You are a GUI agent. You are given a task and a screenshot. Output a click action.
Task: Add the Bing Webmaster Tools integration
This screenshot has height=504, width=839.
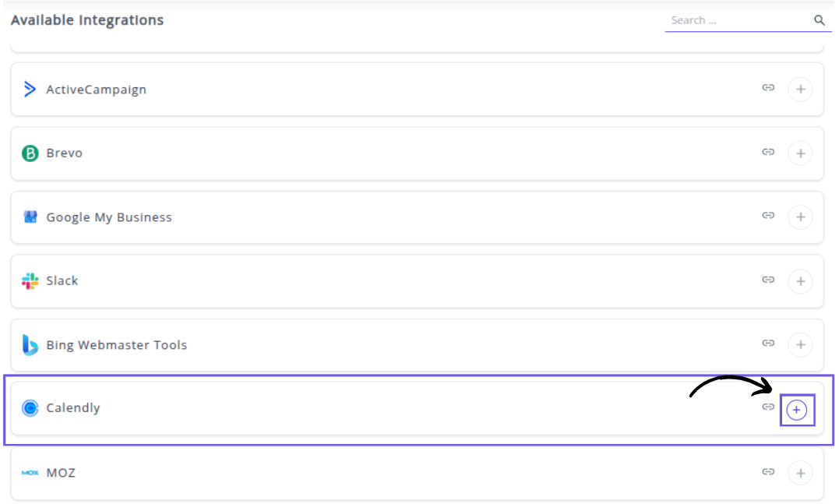800,345
